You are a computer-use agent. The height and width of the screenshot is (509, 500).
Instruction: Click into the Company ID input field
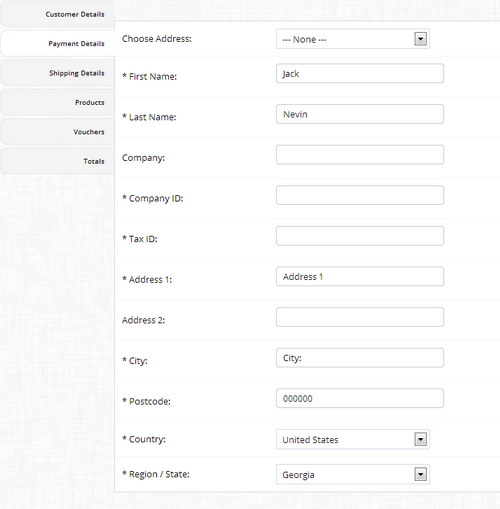(360, 195)
